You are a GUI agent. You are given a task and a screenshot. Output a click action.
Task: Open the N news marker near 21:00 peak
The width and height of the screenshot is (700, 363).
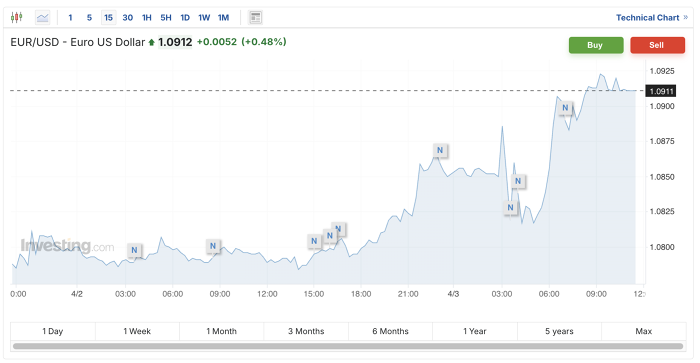(x=440, y=150)
